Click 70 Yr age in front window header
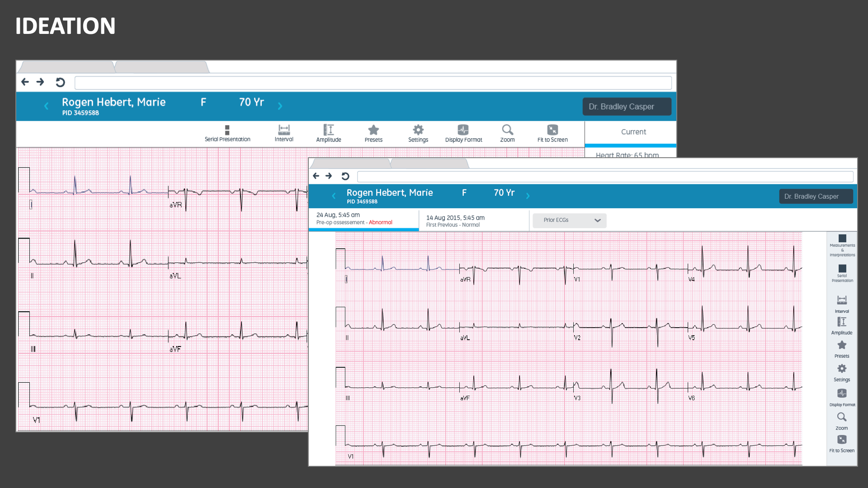Image resolution: width=868 pixels, height=488 pixels. coord(504,193)
